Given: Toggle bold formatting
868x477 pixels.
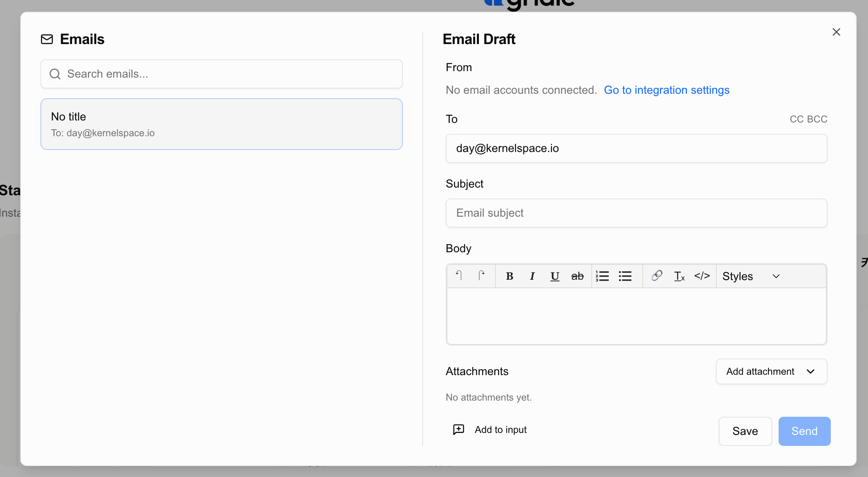Looking at the screenshot, I should tap(510, 276).
